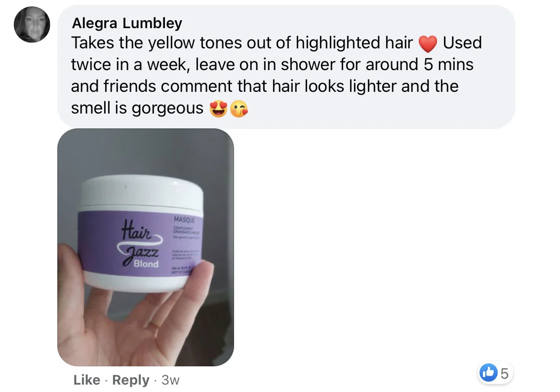Open the attached Hair Jazz jar photo
The width and height of the screenshot is (560, 392).
coord(146,247)
